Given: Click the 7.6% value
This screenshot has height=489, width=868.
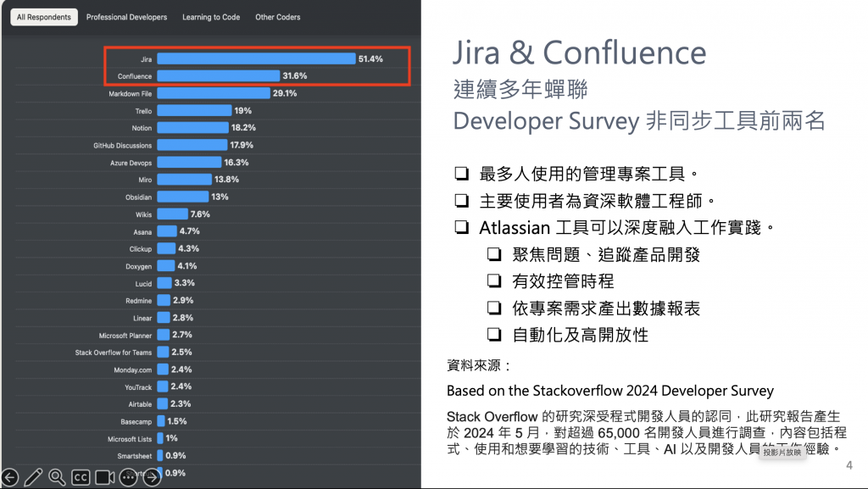Looking at the screenshot, I should click(x=200, y=214).
